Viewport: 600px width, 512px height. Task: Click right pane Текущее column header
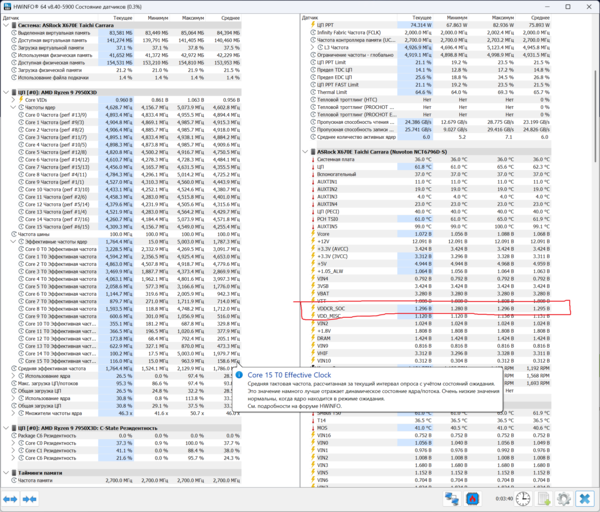[x=422, y=18]
